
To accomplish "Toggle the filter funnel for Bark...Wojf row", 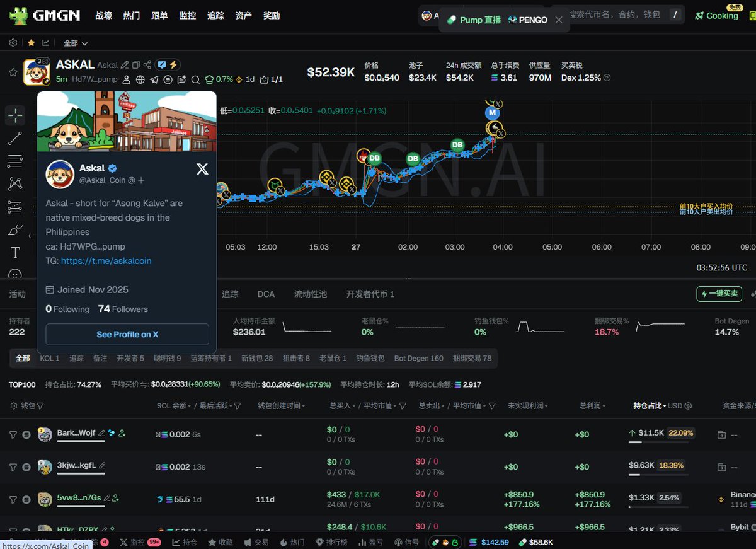I will click(x=13, y=434).
